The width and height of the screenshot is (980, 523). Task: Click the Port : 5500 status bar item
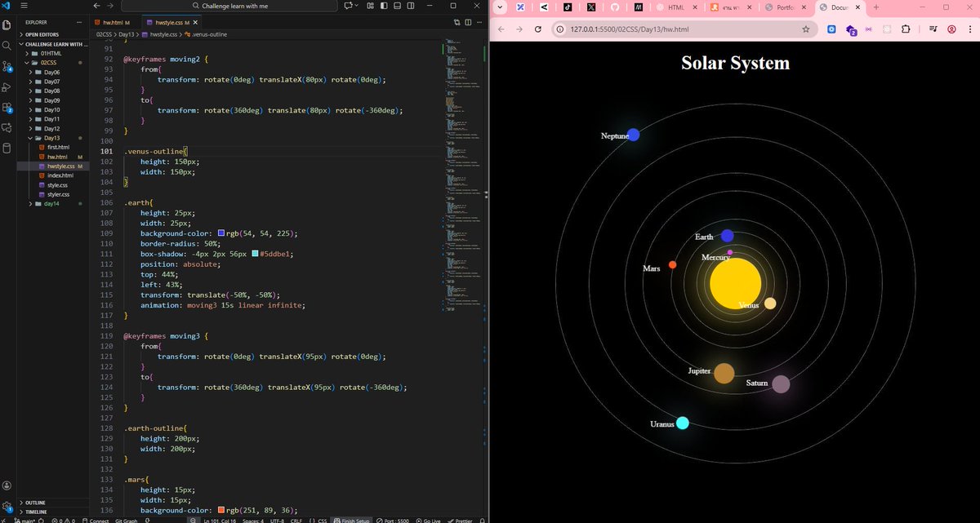pyautogui.click(x=393, y=520)
